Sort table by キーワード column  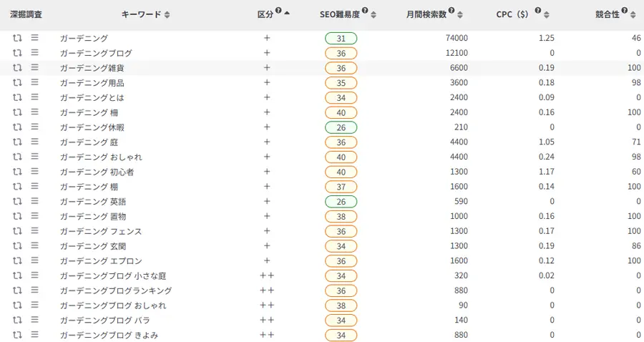tap(167, 14)
